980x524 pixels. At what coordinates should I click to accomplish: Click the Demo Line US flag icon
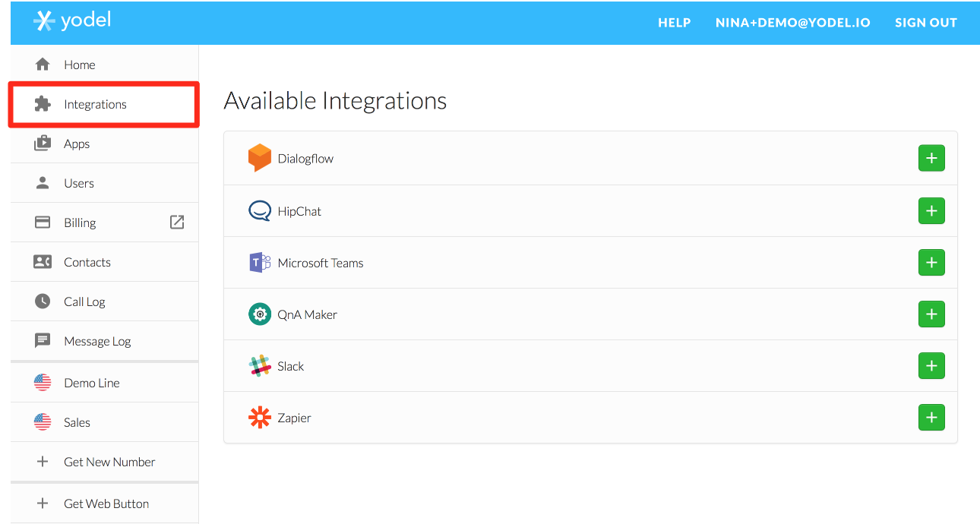[x=43, y=383]
